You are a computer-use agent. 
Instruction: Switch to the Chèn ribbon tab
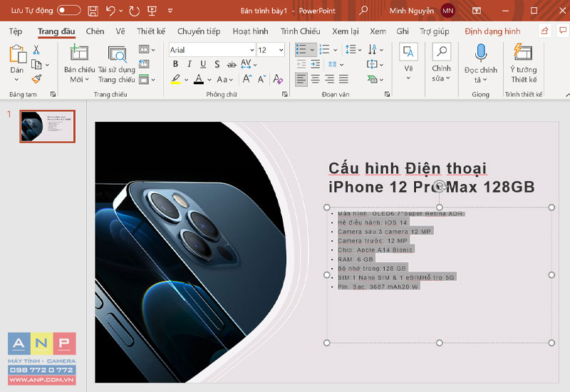[x=95, y=31]
